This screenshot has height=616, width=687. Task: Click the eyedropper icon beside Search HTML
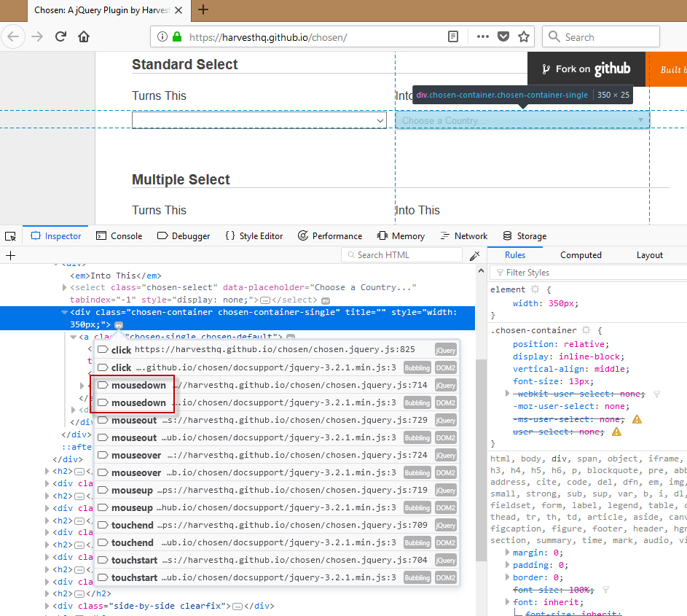(x=475, y=255)
